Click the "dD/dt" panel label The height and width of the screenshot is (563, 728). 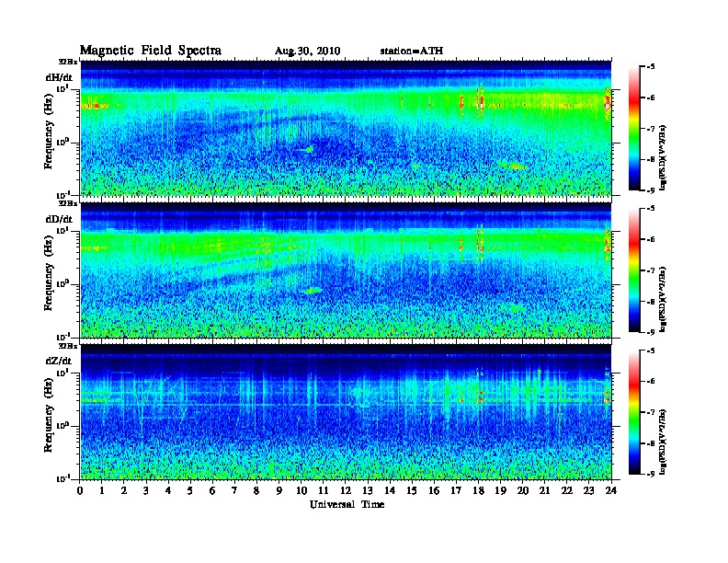(59, 219)
